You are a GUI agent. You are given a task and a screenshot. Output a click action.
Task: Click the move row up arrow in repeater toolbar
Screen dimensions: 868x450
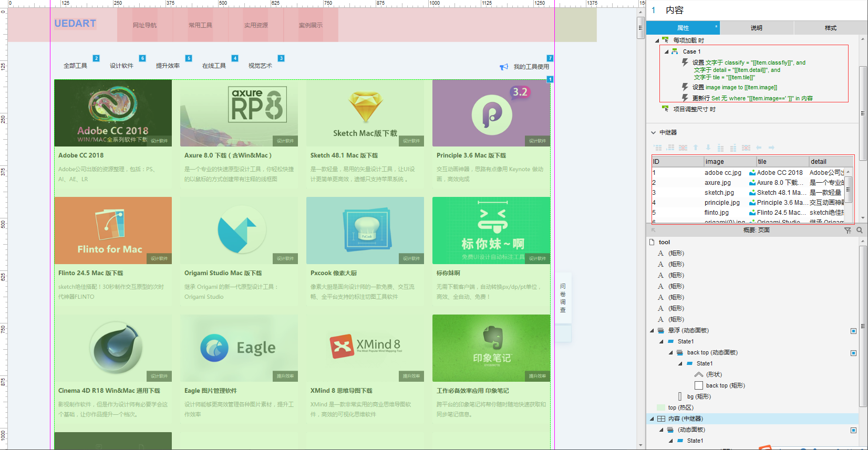click(x=696, y=148)
